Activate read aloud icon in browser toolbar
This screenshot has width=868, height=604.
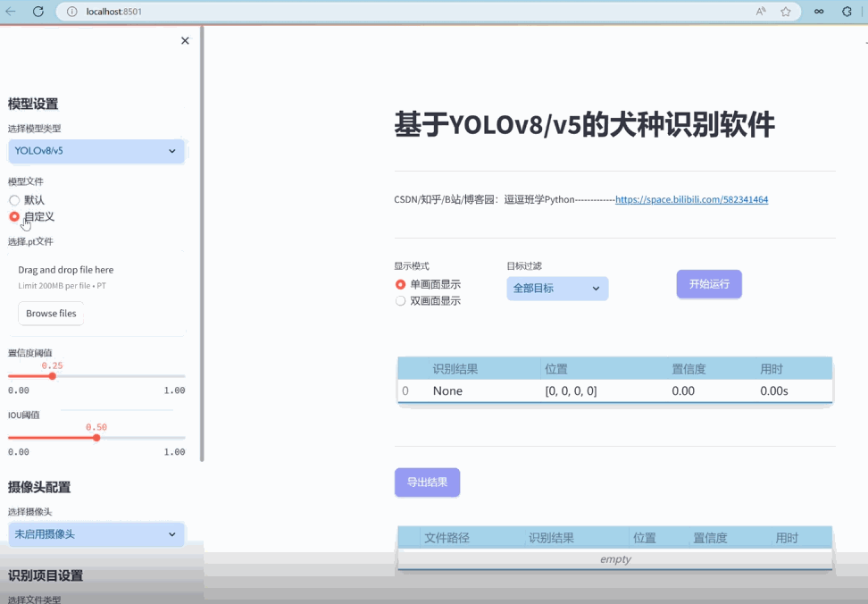(762, 11)
